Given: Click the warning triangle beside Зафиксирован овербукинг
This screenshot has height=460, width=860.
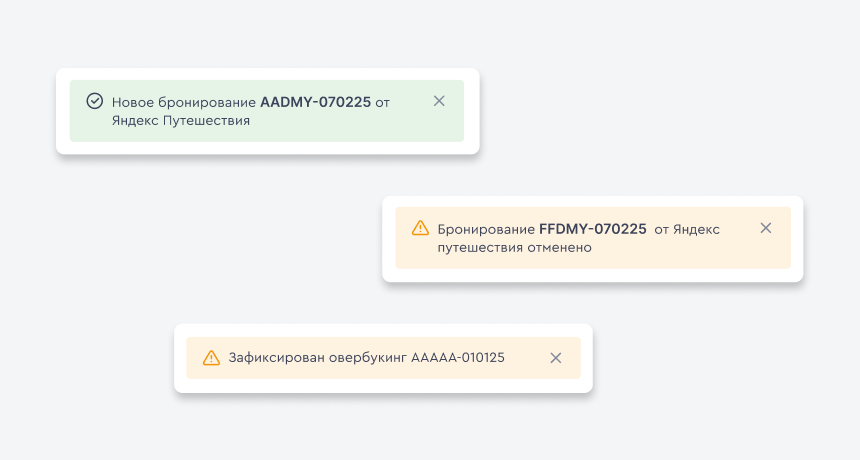Looking at the screenshot, I should (x=211, y=358).
